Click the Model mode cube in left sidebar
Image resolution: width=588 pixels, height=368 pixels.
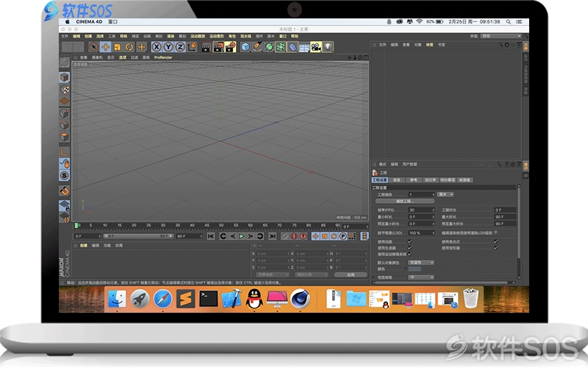coord(65,77)
